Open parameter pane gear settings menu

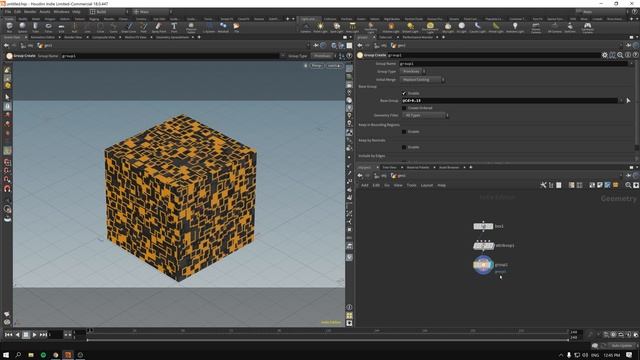tap(604, 55)
